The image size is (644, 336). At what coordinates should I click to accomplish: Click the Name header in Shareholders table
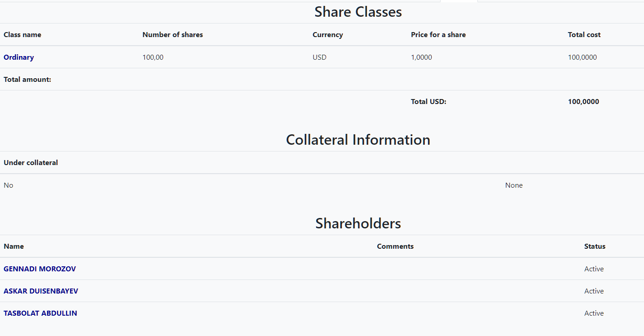point(14,246)
